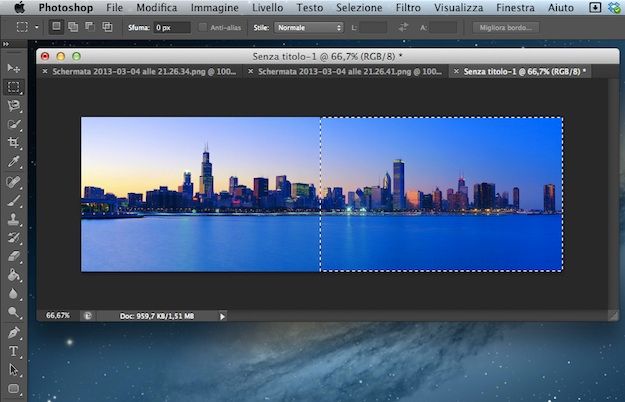Choose the Type (T) tool
Screen dimensions: 625x402
tap(14, 351)
